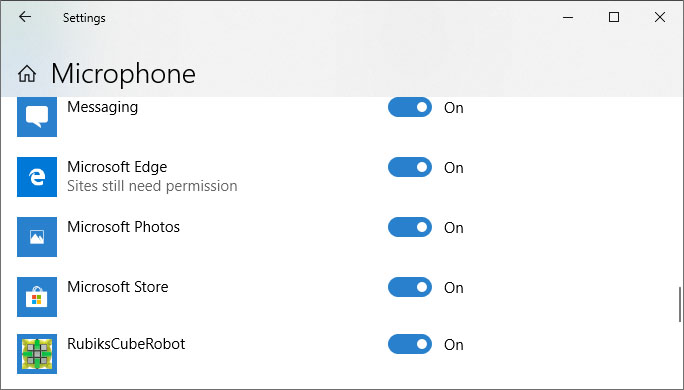Click the Microsoft Store shopping bag icon
684x390 pixels.
(x=37, y=297)
